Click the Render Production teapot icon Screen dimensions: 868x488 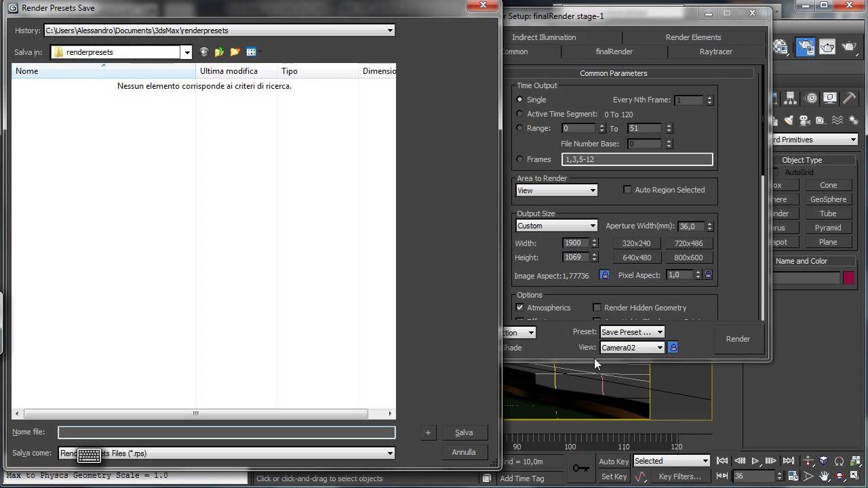coord(849,47)
